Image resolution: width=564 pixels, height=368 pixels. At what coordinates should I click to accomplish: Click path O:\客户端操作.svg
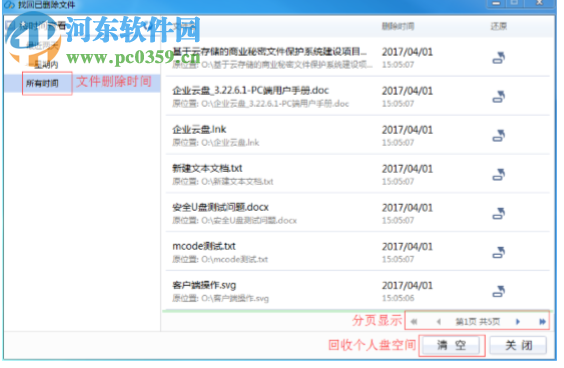235,298
